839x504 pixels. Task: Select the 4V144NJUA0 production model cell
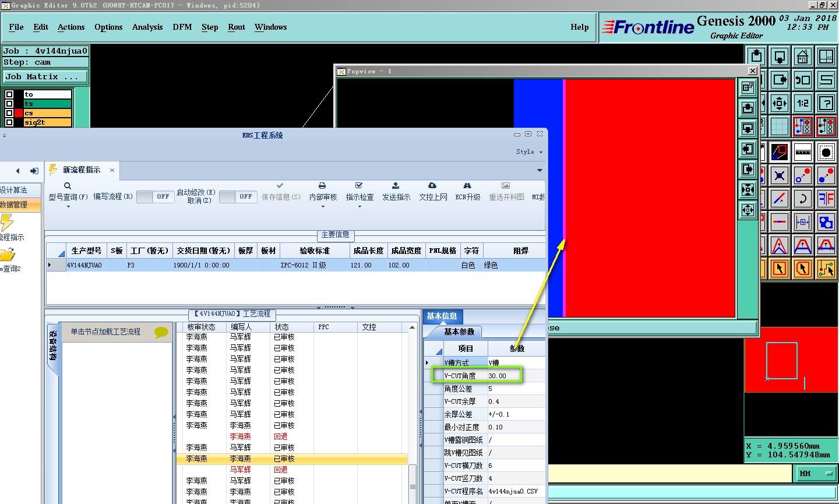click(85, 265)
